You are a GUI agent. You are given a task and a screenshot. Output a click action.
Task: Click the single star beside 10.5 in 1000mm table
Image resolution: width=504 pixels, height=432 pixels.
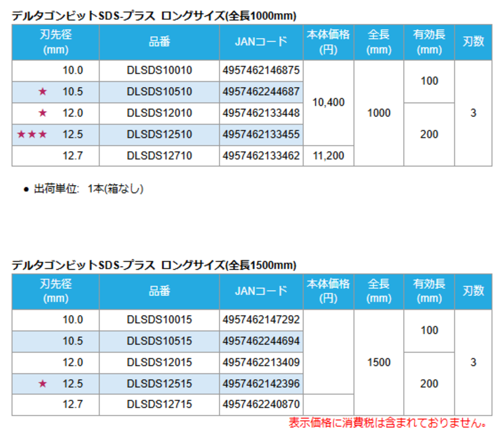(x=43, y=92)
